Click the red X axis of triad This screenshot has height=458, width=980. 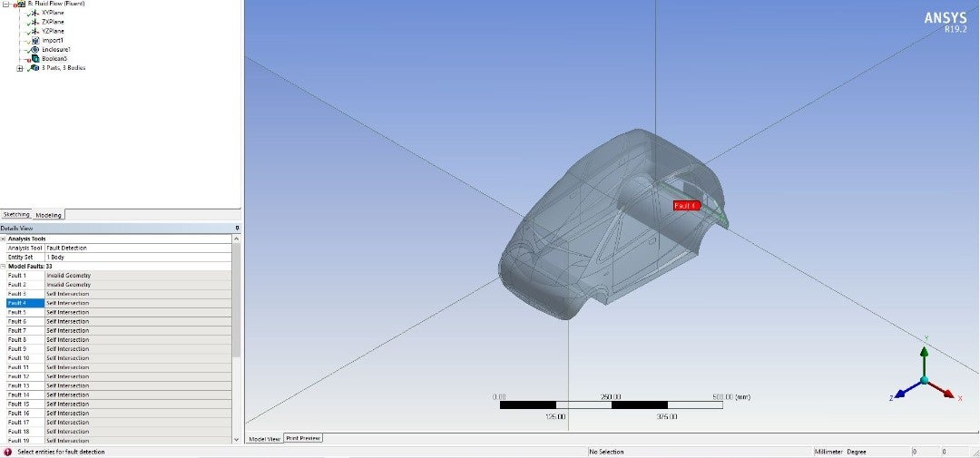coord(943,389)
